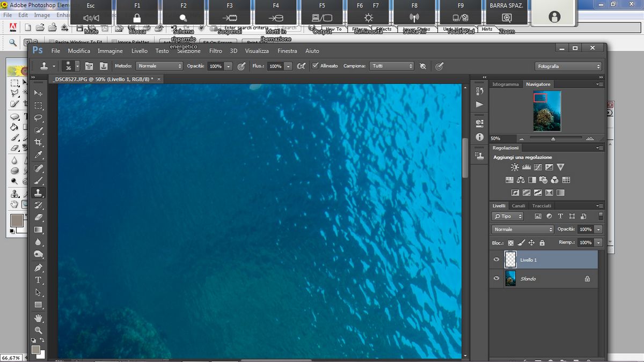644x362 pixels.
Task: Select the Blur tool droplet icon
Action: pos(38,242)
